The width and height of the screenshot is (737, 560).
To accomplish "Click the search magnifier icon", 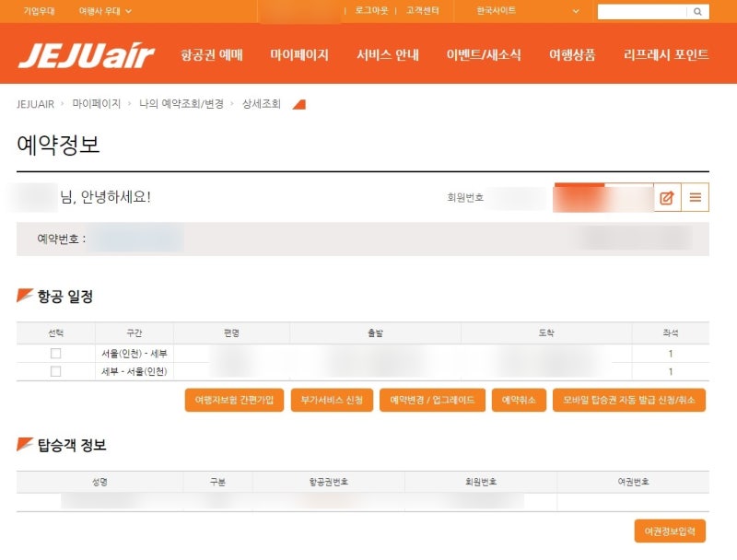I will tap(697, 12).
